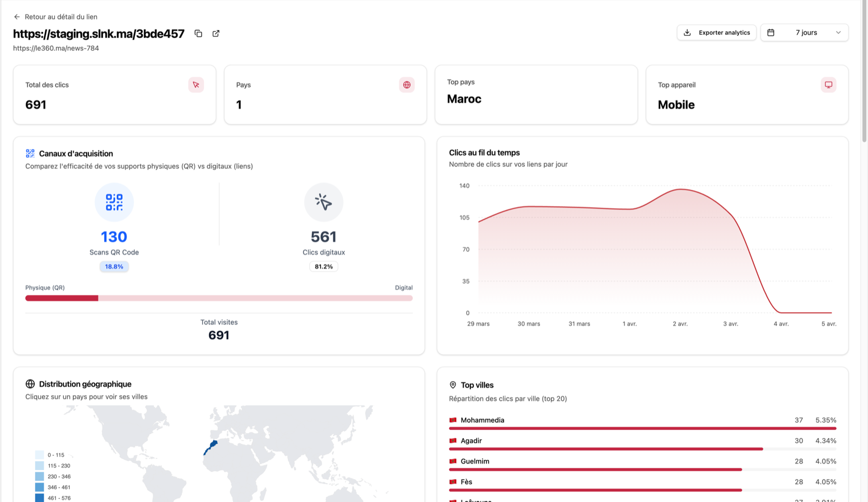Click Exporter analytics
The image size is (868, 502).
(x=716, y=32)
